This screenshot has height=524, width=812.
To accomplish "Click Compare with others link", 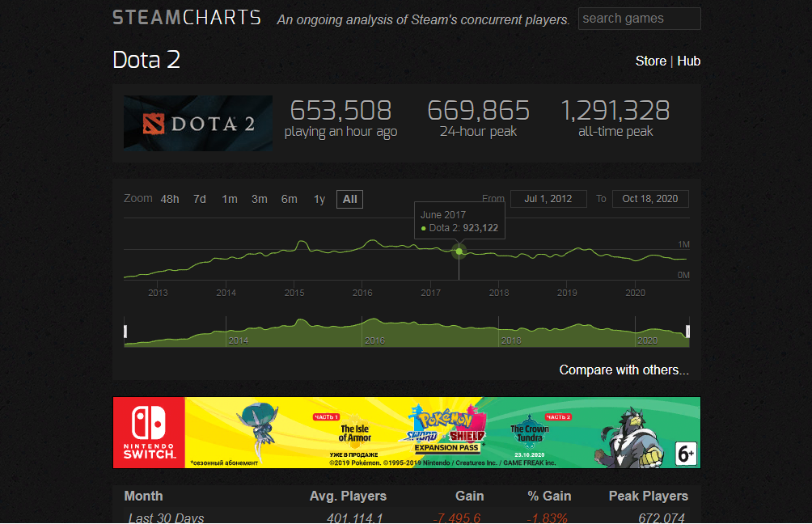I will 624,370.
